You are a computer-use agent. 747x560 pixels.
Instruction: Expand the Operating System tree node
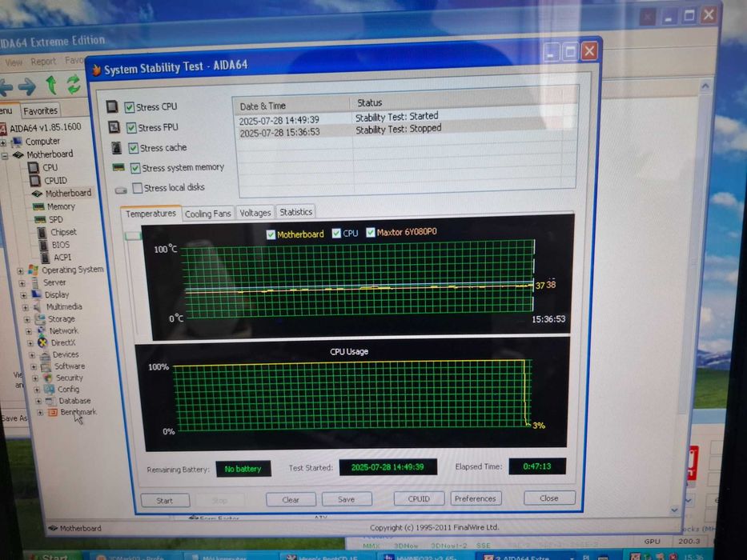[x=20, y=271]
